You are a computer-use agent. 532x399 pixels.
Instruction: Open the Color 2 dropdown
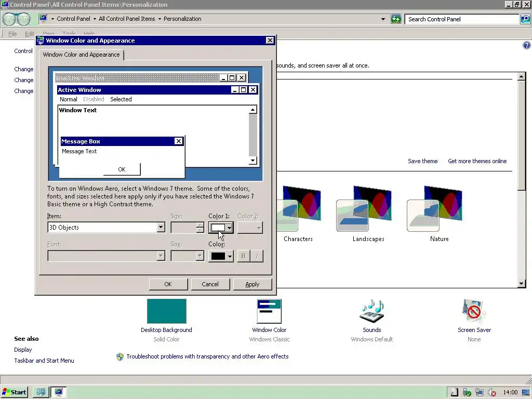[250, 228]
